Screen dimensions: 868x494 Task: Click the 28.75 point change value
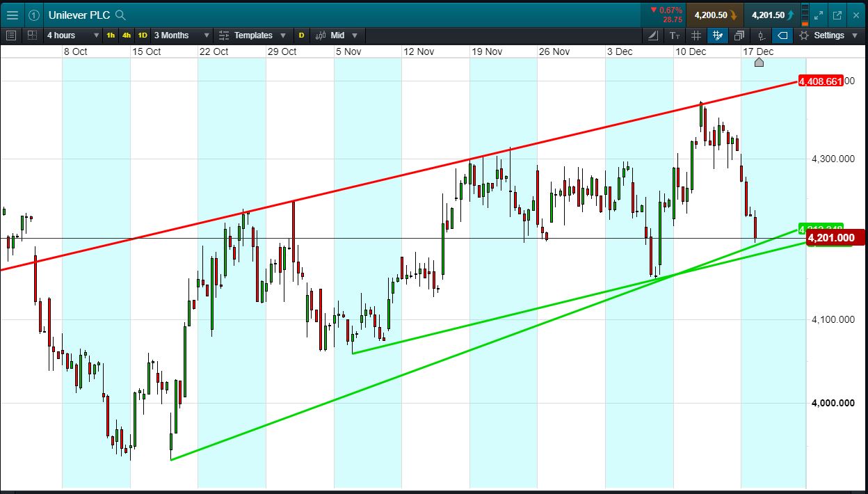(x=673, y=20)
